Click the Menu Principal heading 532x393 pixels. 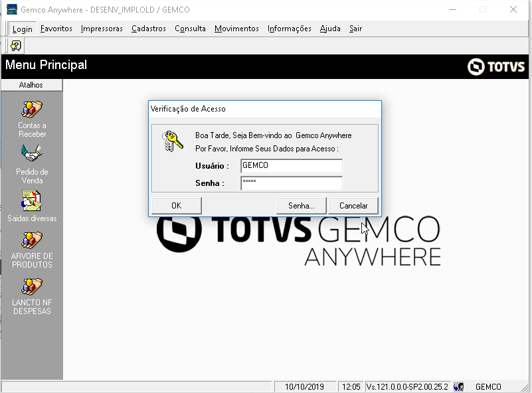click(x=46, y=65)
